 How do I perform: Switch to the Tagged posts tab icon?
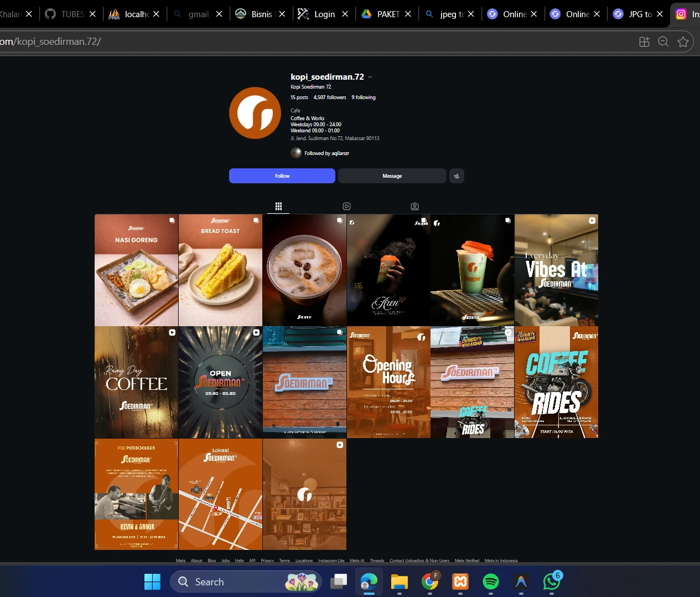414,206
